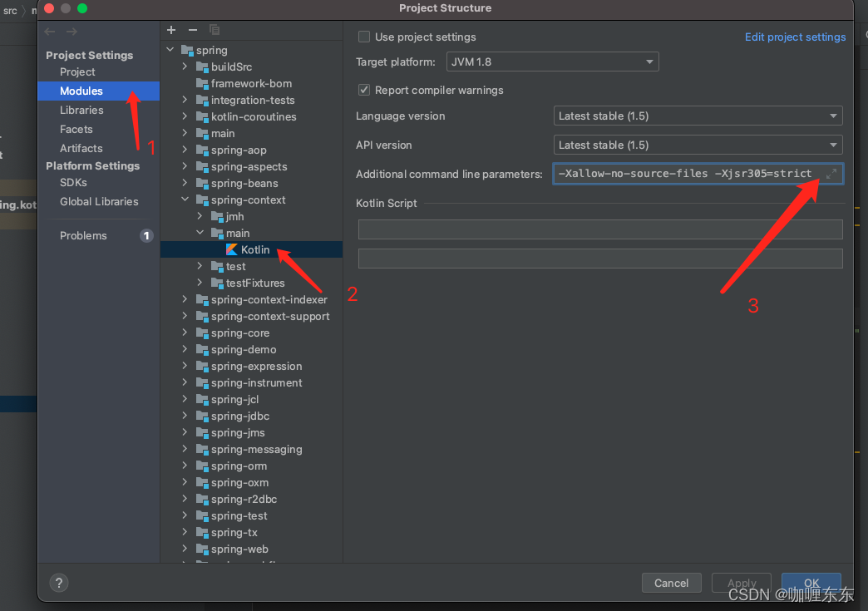Click the first Kotlin Script input field
The height and width of the screenshot is (611, 868).
[599, 229]
